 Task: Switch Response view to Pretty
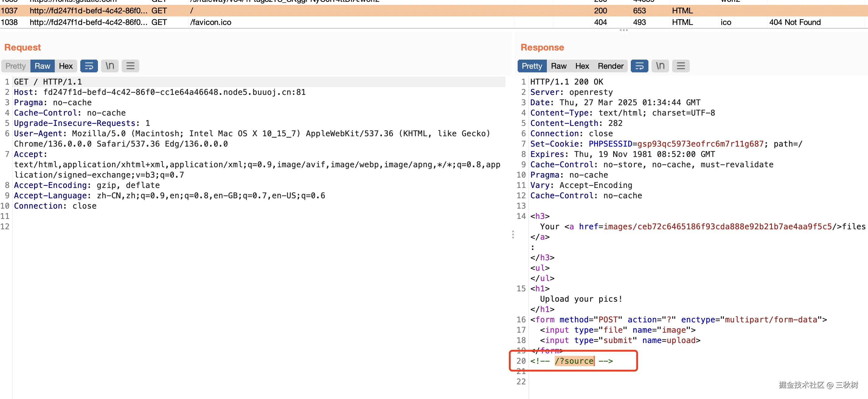pos(532,66)
